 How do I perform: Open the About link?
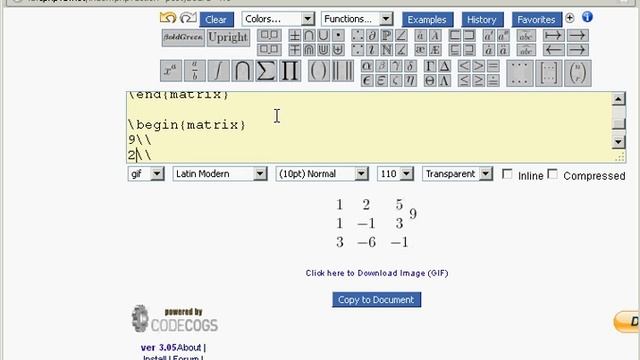coord(189,347)
